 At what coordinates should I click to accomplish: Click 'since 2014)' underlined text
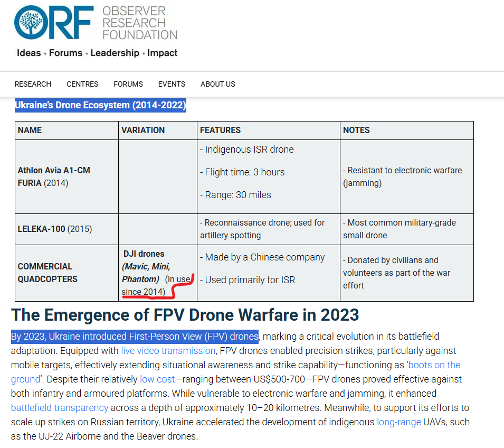click(144, 292)
